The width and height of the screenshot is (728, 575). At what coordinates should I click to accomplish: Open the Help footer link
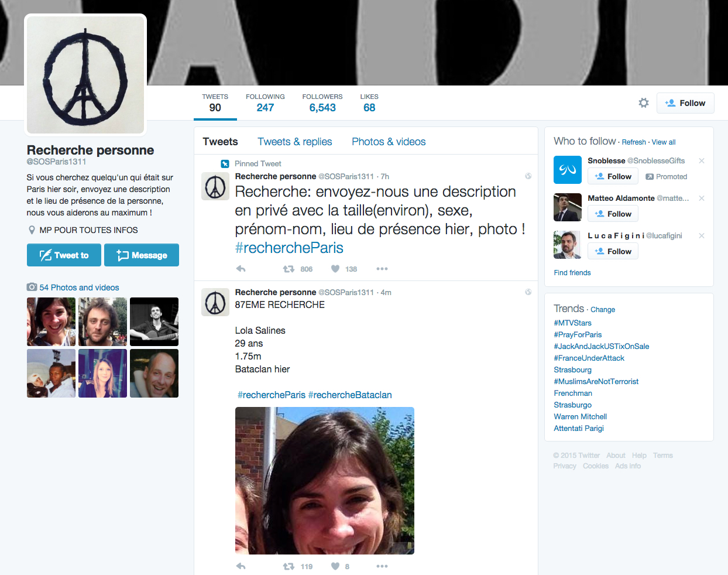tap(639, 456)
